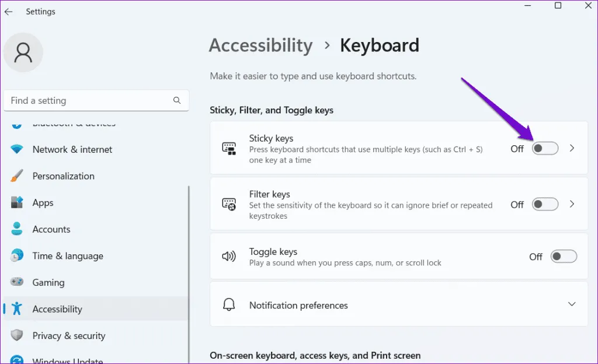Screen dimensions: 598x364
Task: Click the user profile avatar icon
Action: point(23,52)
